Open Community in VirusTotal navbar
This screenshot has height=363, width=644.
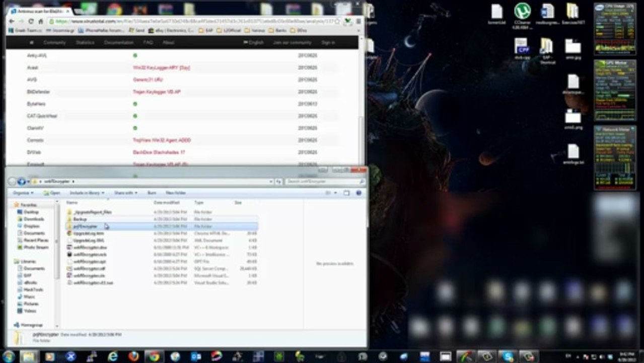(54, 43)
